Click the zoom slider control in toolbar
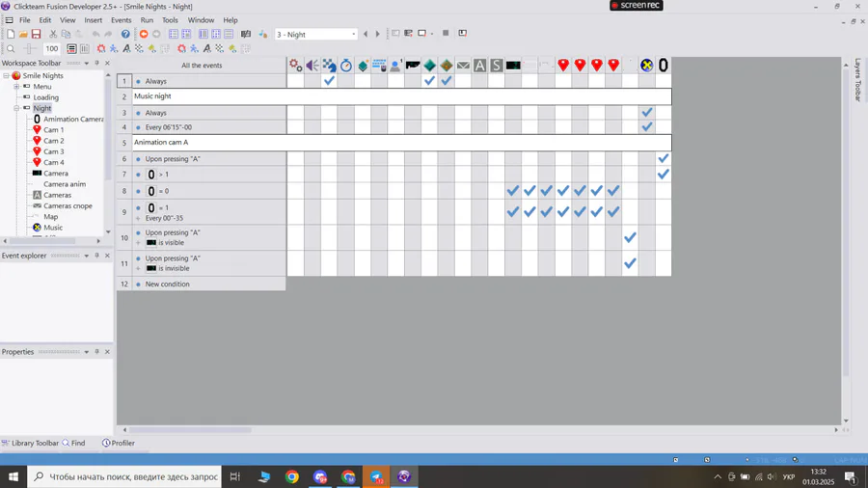Image resolution: width=868 pixels, height=488 pixels. point(29,48)
